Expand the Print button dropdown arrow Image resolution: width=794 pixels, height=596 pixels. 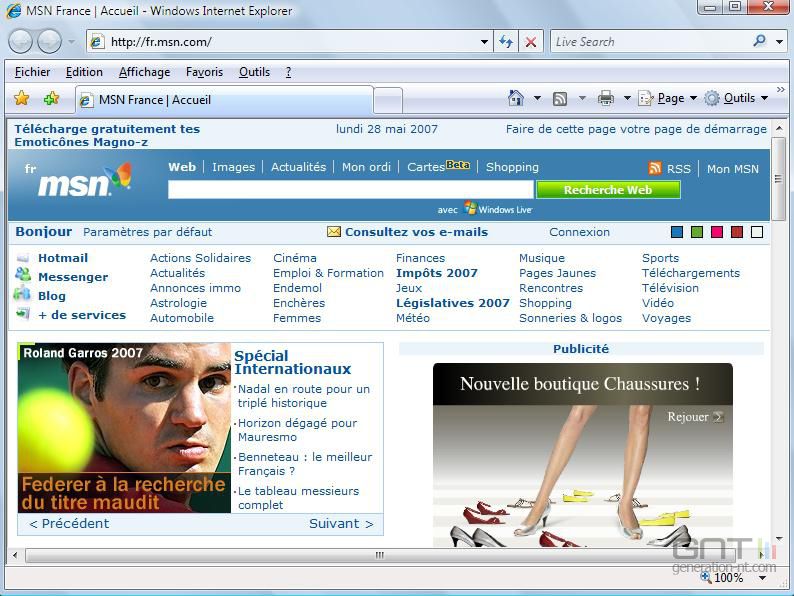click(627, 98)
